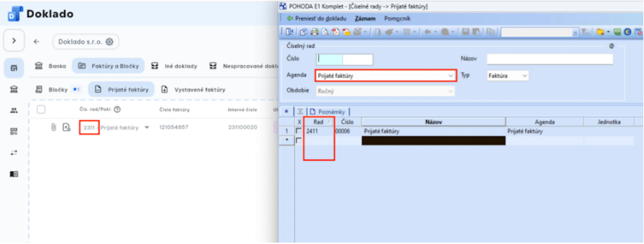Open the Nespracované doklady tab
Image resolution: width=644 pixels, height=244 pixels.
pos(244,66)
